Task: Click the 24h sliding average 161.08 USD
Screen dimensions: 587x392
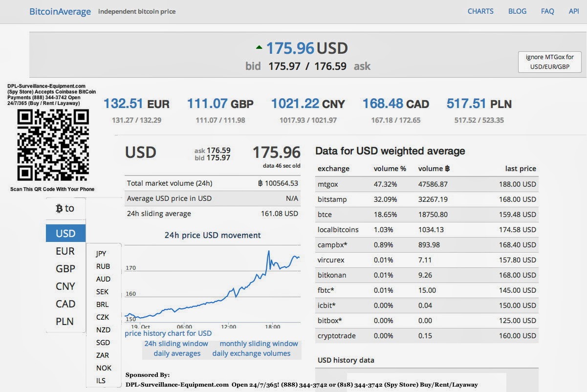Action: coord(280,214)
